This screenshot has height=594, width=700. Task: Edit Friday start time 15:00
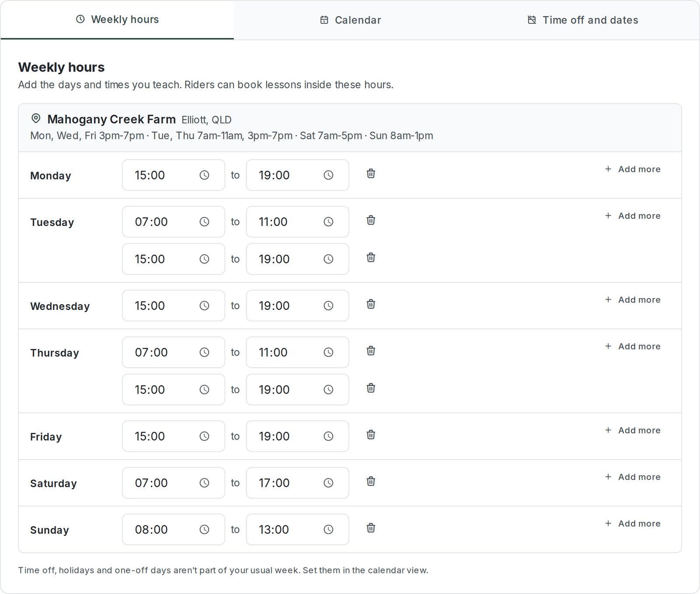click(x=173, y=436)
